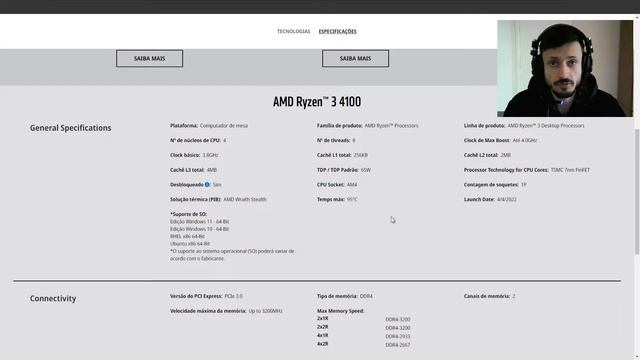This screenshot has height=360, width=640.
Task: Click the left SAIBA MAIS button
Action: (x=149, y=58)
